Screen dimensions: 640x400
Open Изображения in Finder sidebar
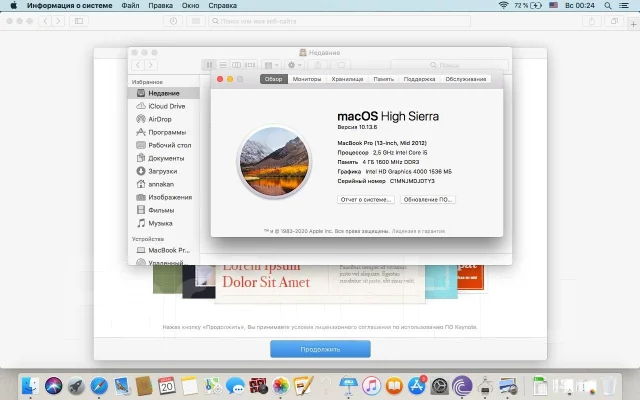164,197
